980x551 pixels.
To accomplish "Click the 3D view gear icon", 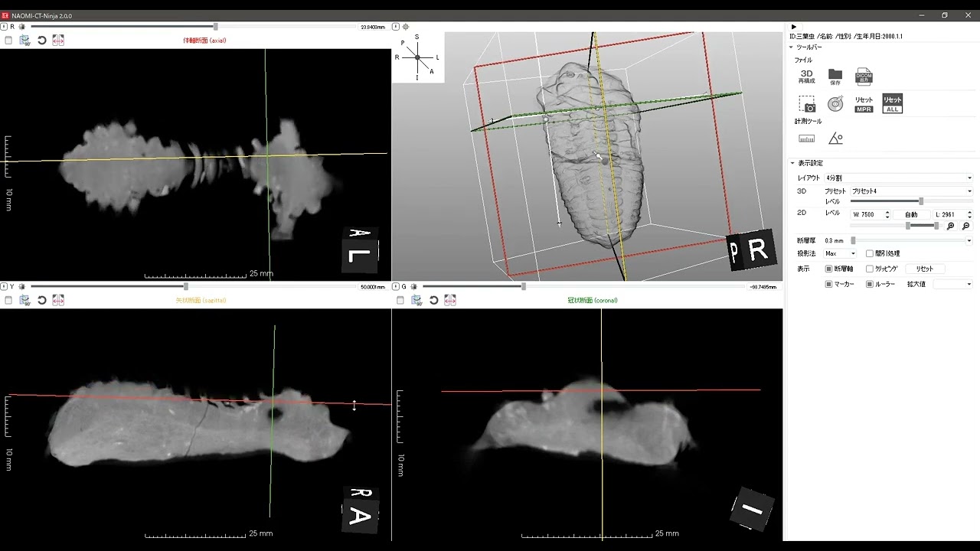I will point(406,27).
